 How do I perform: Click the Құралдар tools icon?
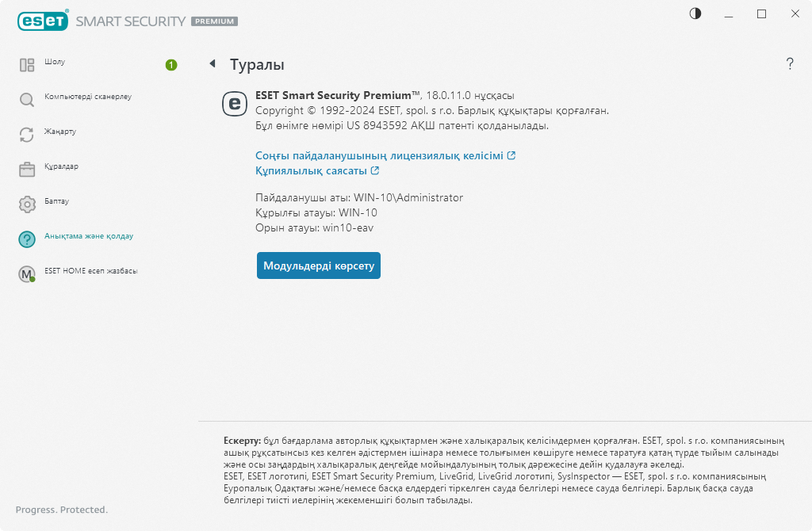point(26,168)
